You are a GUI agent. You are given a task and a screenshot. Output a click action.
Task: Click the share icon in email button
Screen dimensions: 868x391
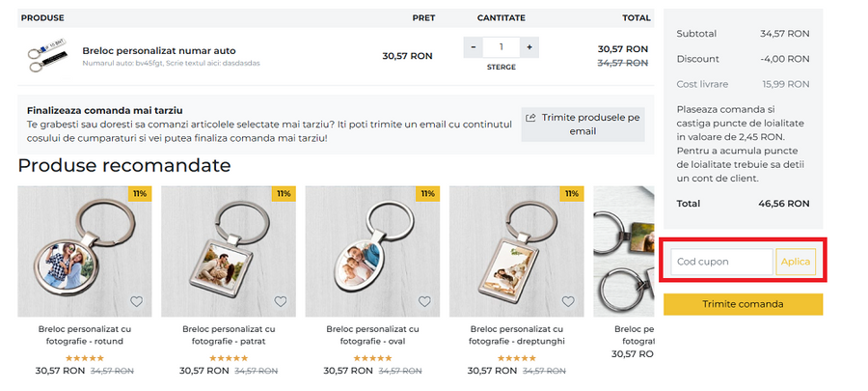530,118
